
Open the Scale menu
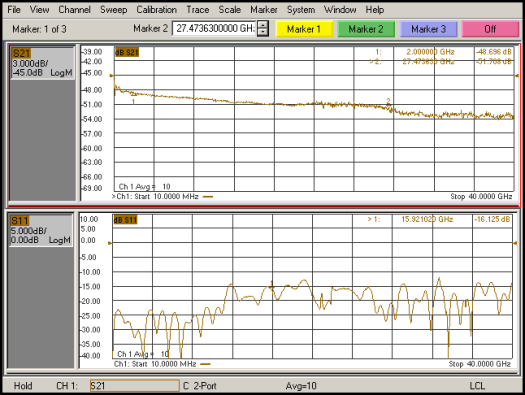[229, 10]
